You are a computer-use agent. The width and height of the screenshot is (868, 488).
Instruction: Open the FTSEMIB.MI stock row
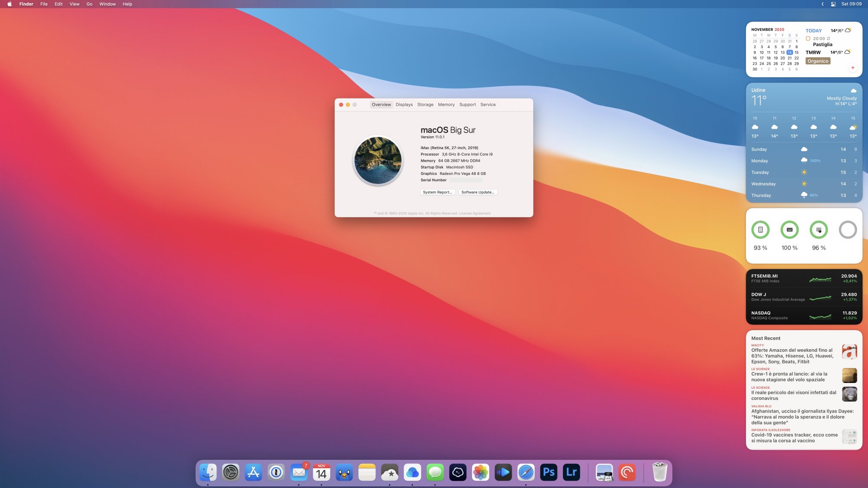tap(804, 278)
